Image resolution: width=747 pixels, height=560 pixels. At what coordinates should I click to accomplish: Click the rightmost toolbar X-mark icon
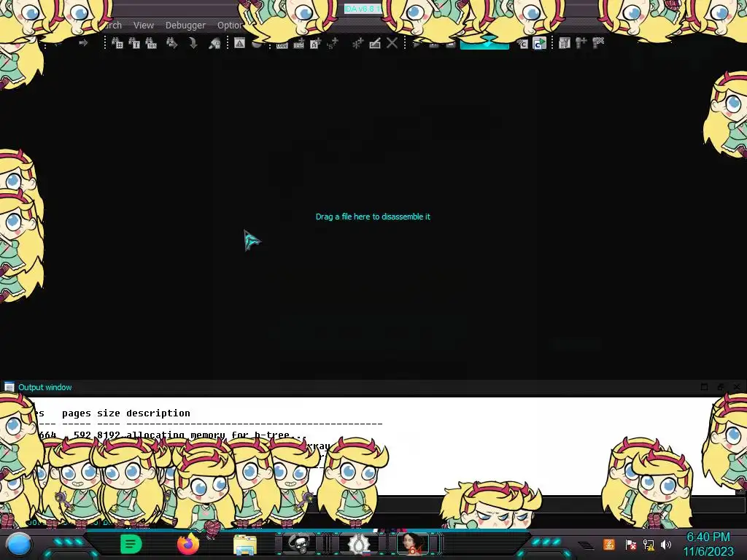point(598,43)
